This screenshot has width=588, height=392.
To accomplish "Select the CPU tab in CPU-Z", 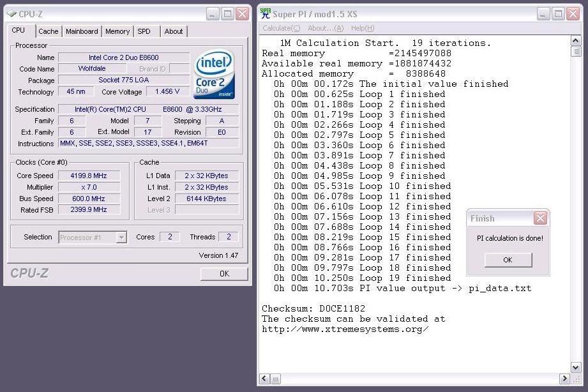I will 18,30.
